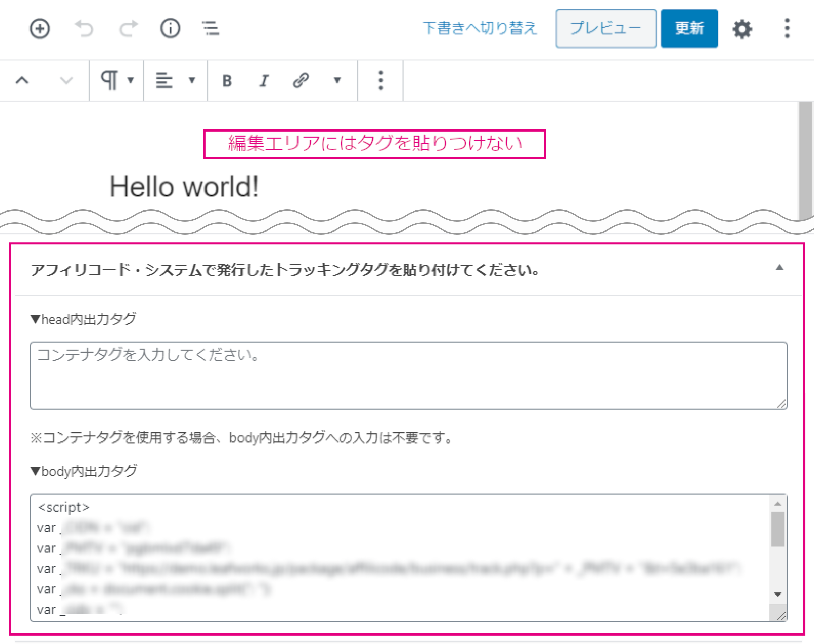Click the ※コンテナタグ note text

pyautogui.click(x=241, y=438)
